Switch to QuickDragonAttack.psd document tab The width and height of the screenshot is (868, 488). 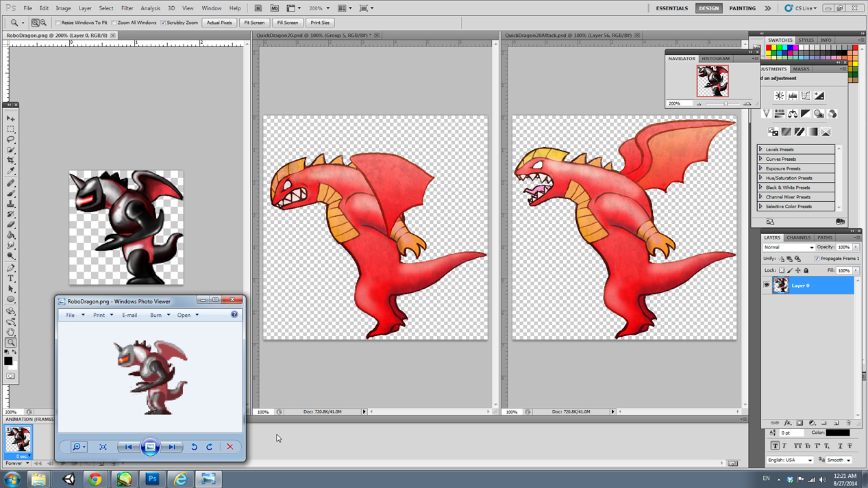click(569, 35)
